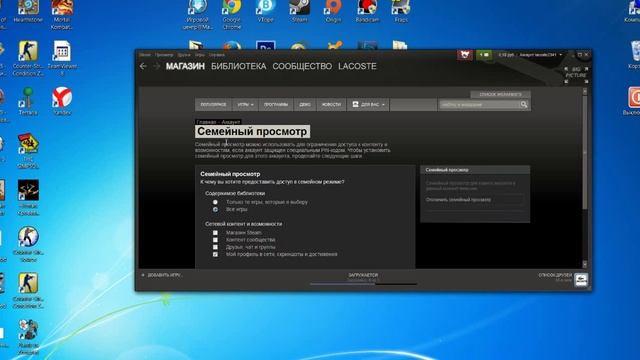The height and width of the screenshot is (360, 640).
Task: Open the МАГАЗИН tab
Action: point(185,66)
